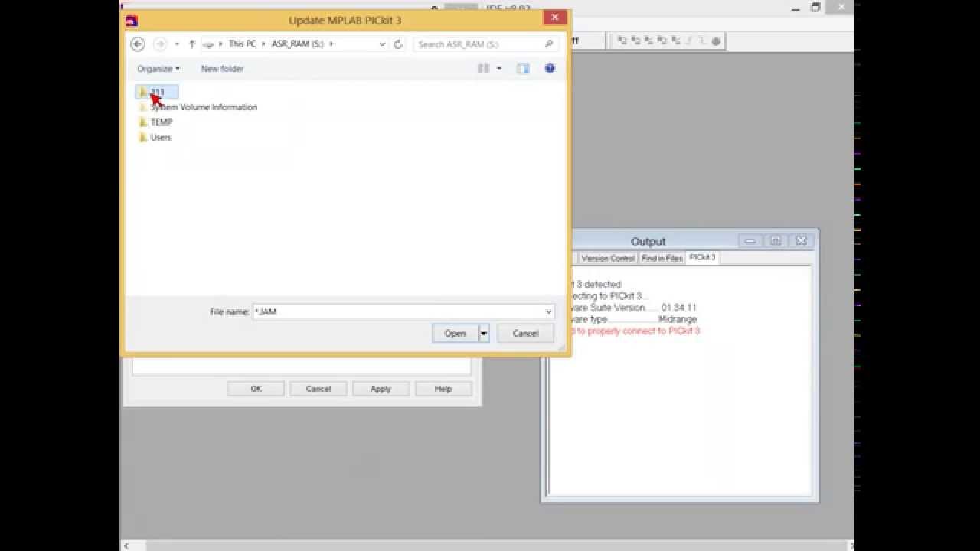Go up one folder level
This screenshot has height=551, width=980.
[x=192, y=44]
